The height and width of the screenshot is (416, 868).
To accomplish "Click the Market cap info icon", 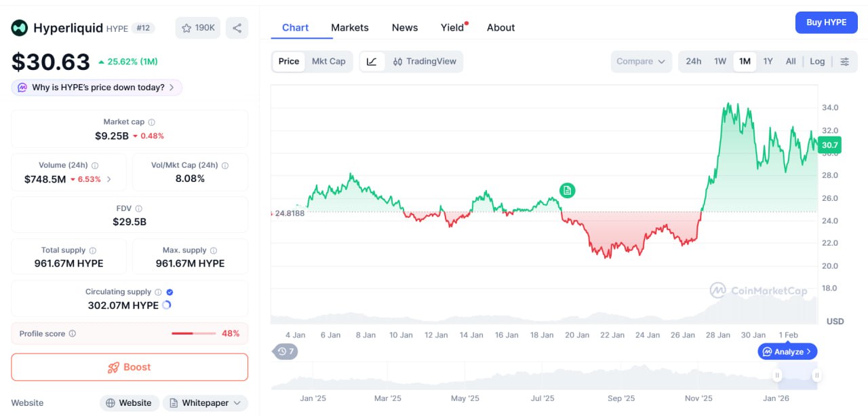I will (x=151, y=122).
